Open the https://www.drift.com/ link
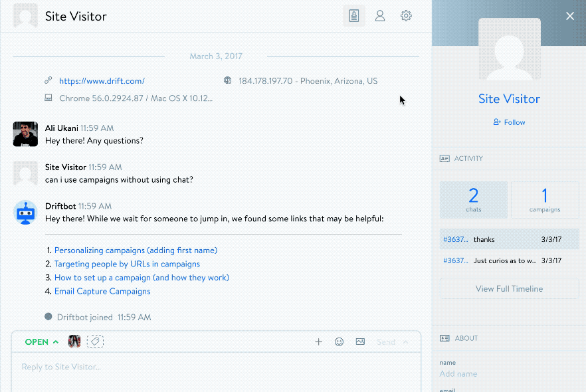586x392 pixels. 102,80
